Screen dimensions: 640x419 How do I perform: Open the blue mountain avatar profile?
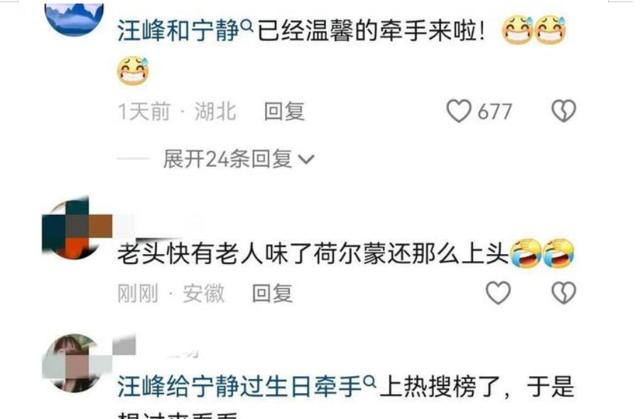(74, 18)
